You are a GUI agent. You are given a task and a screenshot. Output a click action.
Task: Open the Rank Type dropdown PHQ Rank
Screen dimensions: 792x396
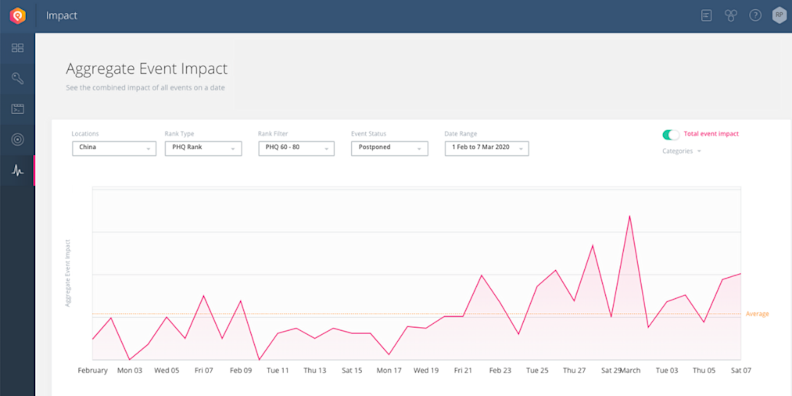click(204, 148)
